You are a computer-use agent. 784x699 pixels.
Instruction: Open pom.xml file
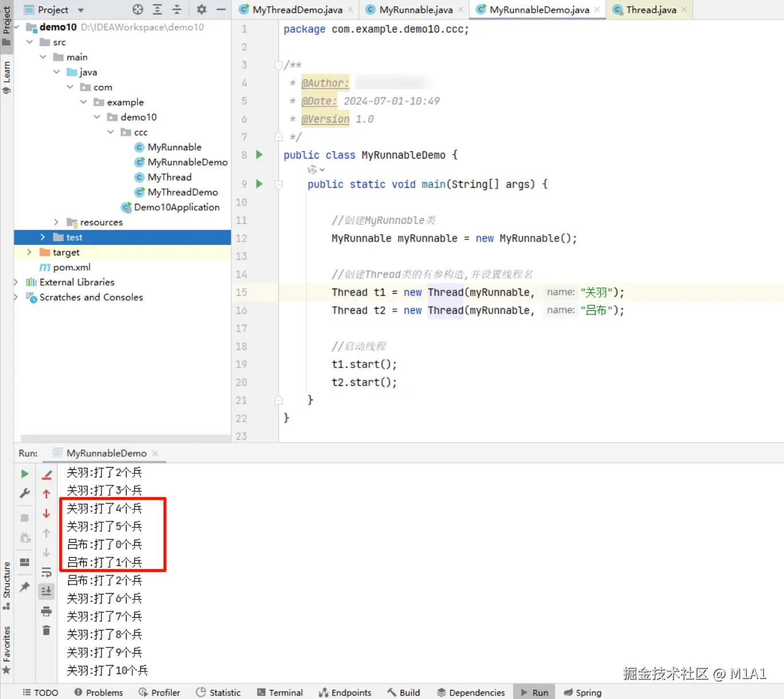click(x=72, y=267)
